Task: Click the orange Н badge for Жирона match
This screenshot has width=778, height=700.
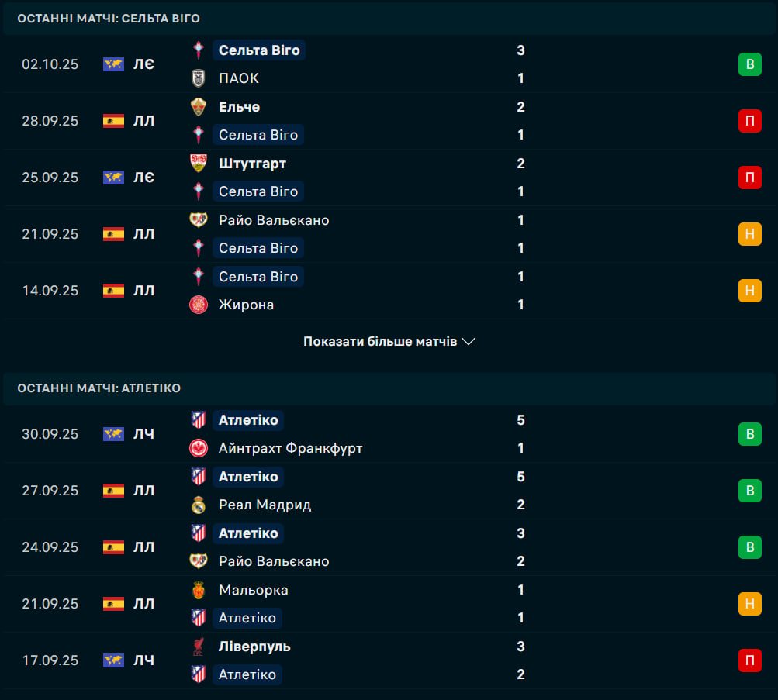Action: 749,291
